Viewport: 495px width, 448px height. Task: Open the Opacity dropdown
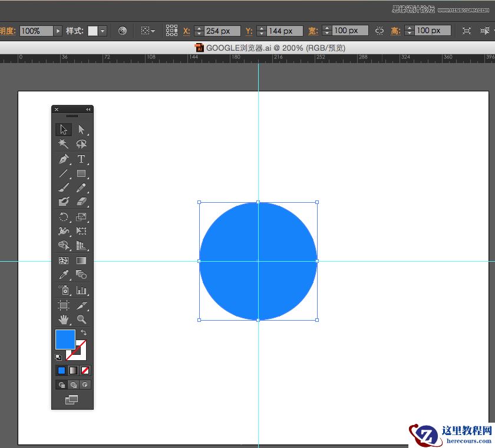57,30
